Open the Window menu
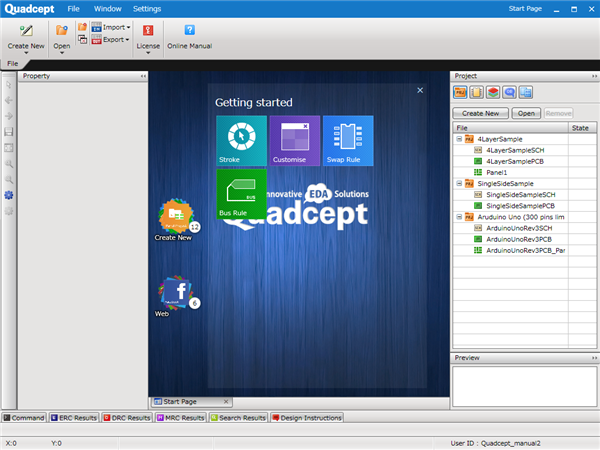 click(x=108, y=9)
